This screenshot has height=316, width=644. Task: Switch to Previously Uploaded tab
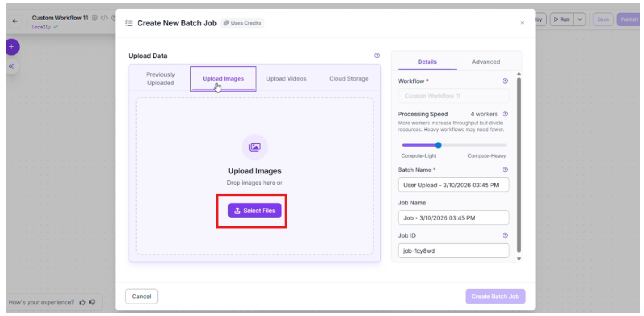coord(160,79)
